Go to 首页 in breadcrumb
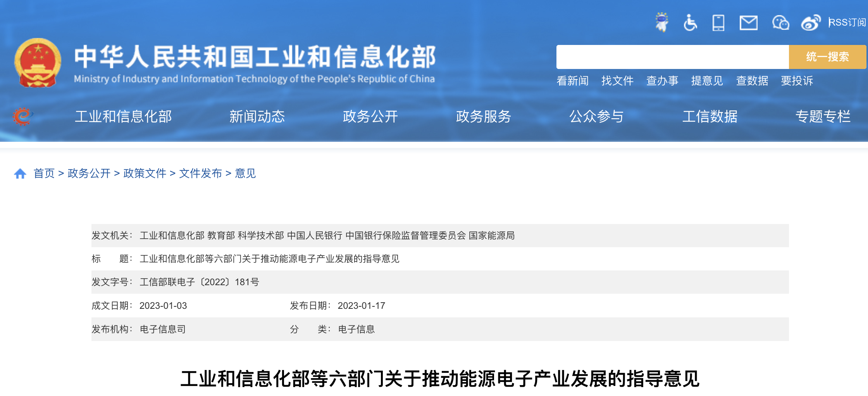This screenshot has height=396, width=868. pyautogui.click(x=44, y=173)
